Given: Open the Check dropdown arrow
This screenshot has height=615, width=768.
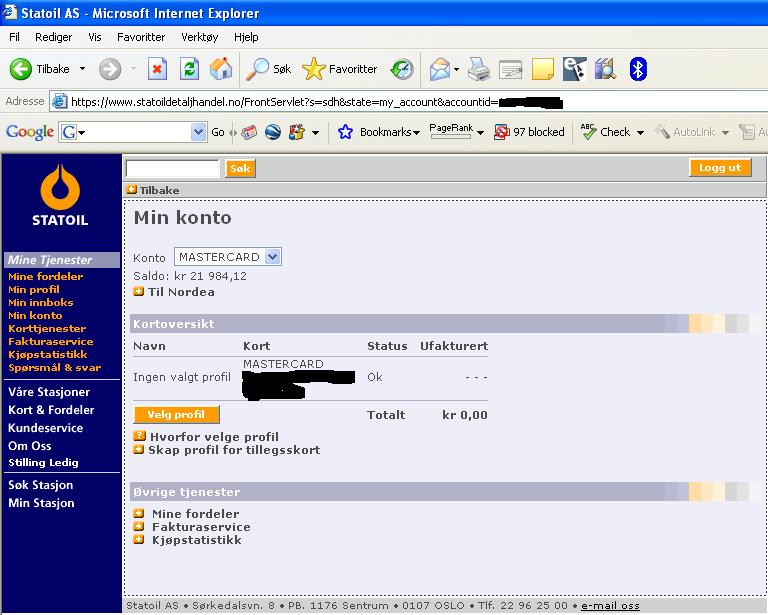Looking at the screenshot, I should pos(640,133).
